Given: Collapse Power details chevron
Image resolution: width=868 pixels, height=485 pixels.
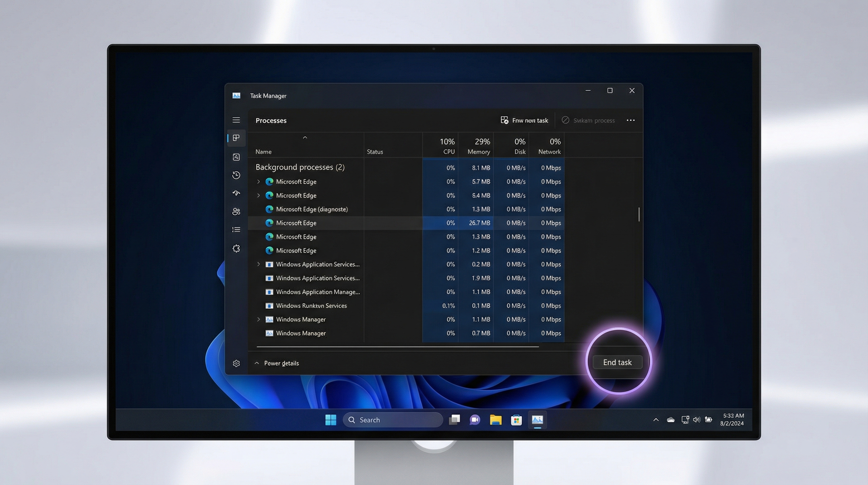Looking at the screenshot, I should tap(257, 363).
